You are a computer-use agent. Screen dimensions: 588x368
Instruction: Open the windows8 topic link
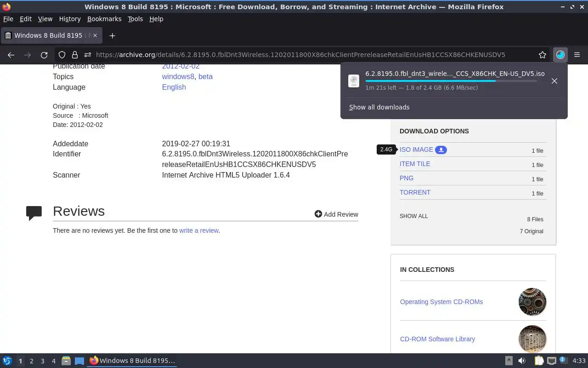(178, 77)
